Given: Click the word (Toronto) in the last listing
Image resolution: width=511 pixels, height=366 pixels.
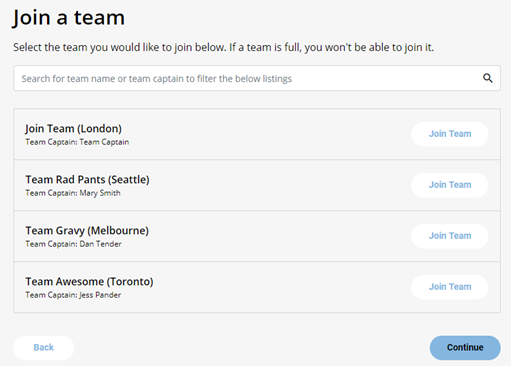Looking at the screenshot, I should [x=130, y=282].
